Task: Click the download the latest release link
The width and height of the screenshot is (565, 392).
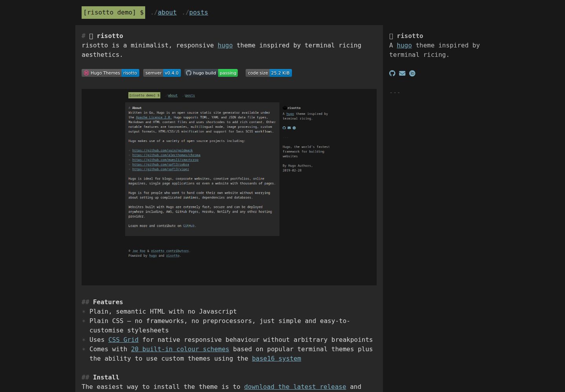Action: click(295, 387)
